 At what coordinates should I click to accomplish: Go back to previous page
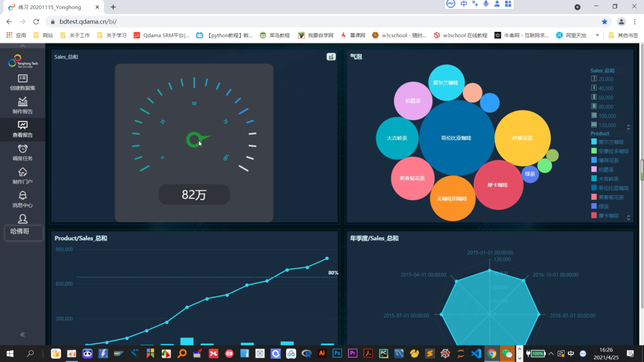9,22
